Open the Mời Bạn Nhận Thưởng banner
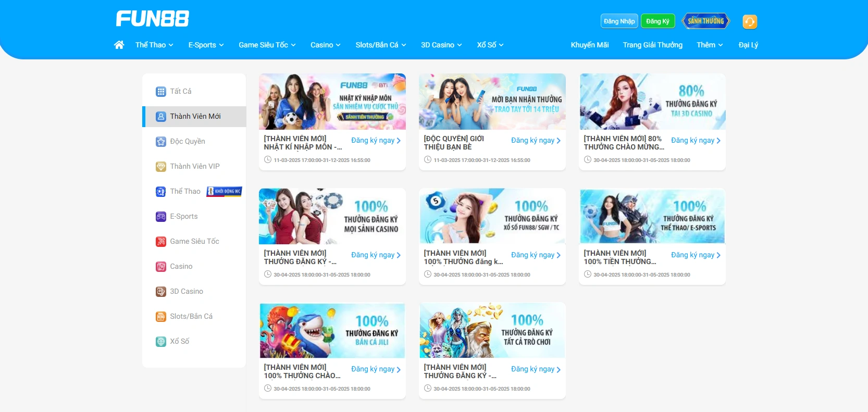 click(x=492, y=102)
